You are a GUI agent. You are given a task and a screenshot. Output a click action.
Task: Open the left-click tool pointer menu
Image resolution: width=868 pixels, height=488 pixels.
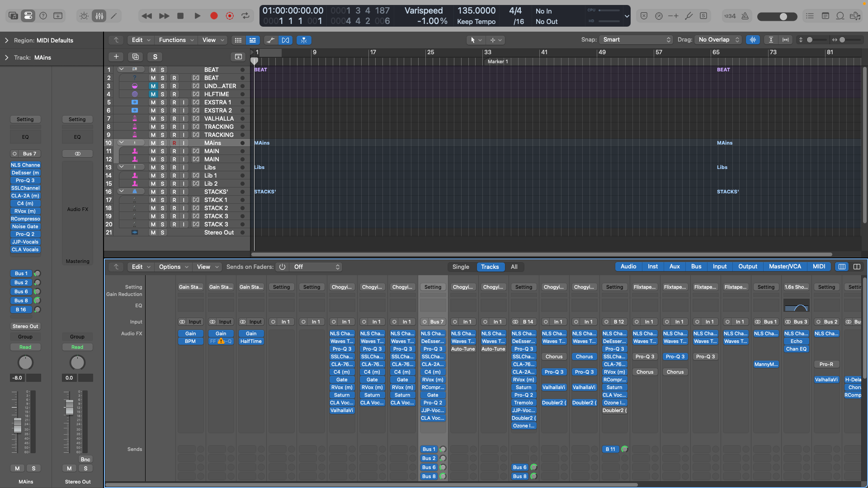pos(476,40)
